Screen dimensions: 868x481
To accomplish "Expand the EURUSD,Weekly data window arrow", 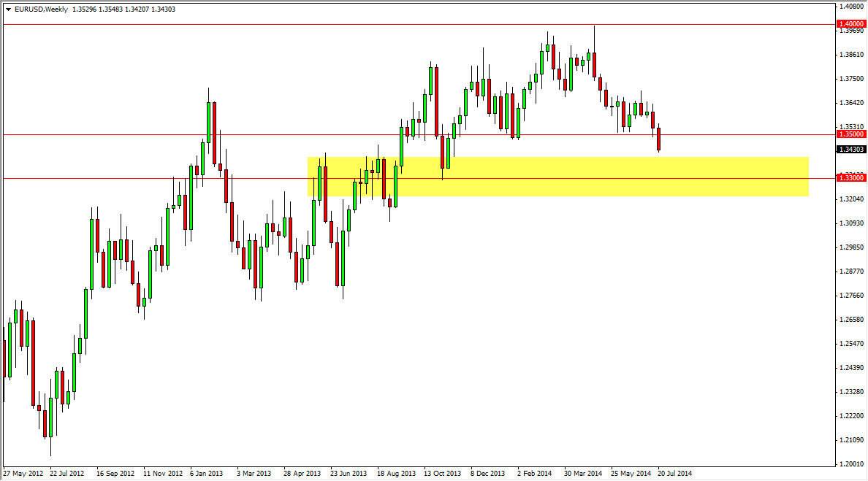I will click(x=9, y=9).
